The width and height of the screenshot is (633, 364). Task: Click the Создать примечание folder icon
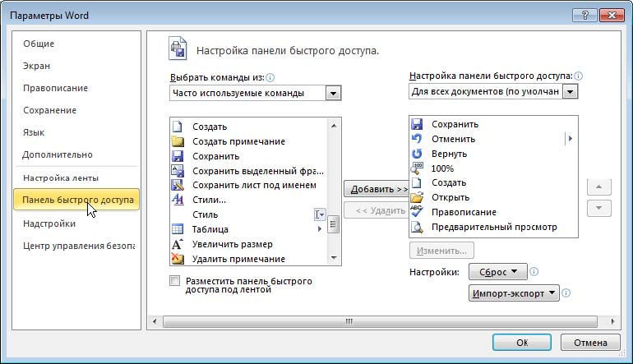pos(178,141)
